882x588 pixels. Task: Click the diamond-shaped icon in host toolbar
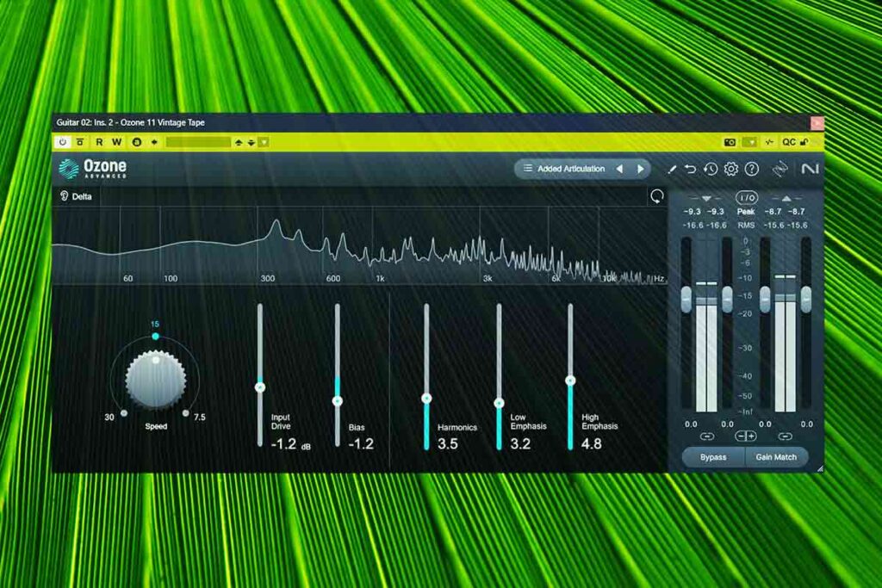pos(154,142)
